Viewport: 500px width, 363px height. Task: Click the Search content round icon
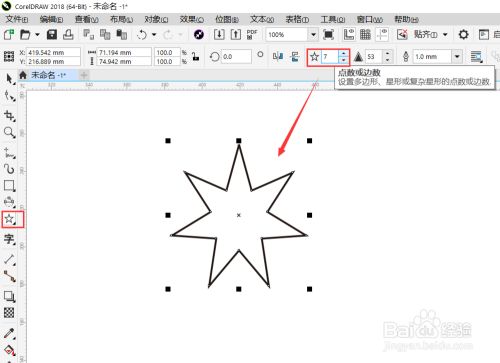click(199, 34)
